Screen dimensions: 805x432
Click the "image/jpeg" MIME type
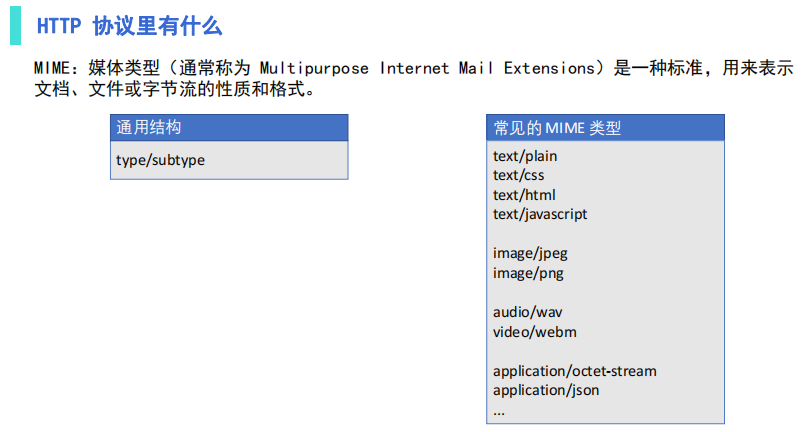tap(530, 253)
